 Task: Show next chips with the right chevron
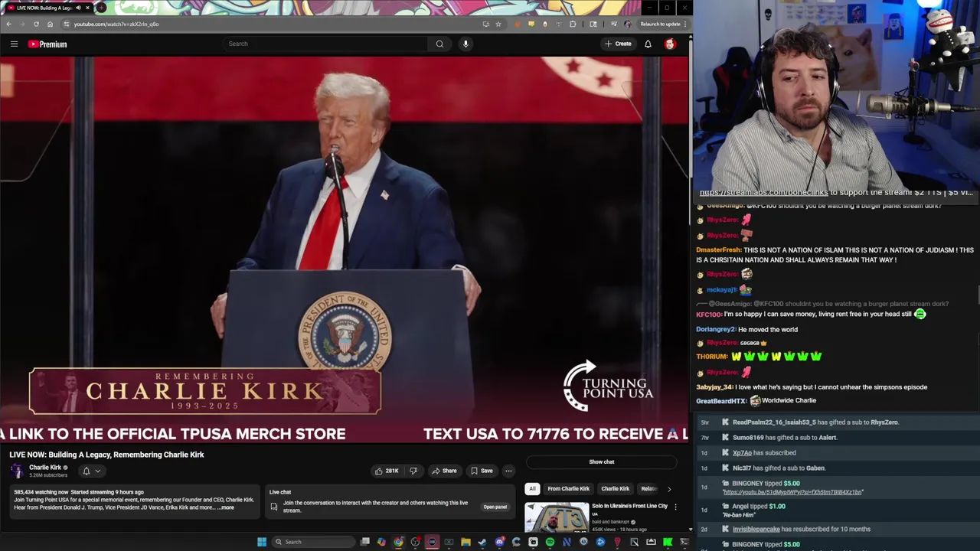coord(669,488)
